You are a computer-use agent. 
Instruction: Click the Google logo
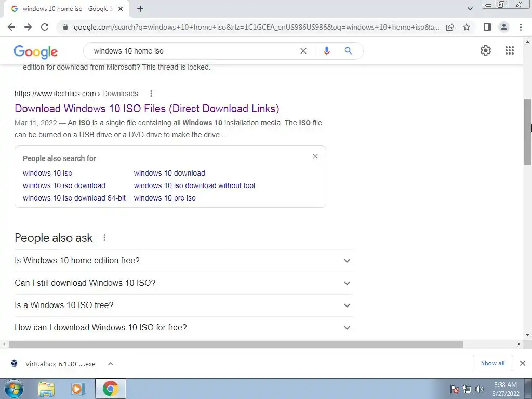[36, 51]
